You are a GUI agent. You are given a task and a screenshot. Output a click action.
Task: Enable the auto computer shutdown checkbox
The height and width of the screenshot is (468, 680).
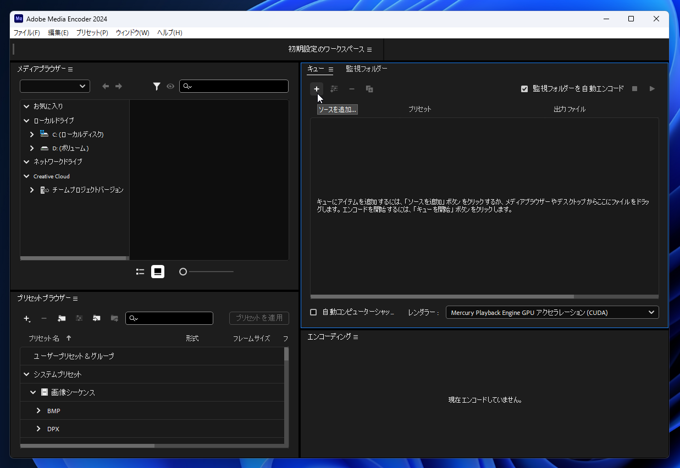tap(313, 312)
